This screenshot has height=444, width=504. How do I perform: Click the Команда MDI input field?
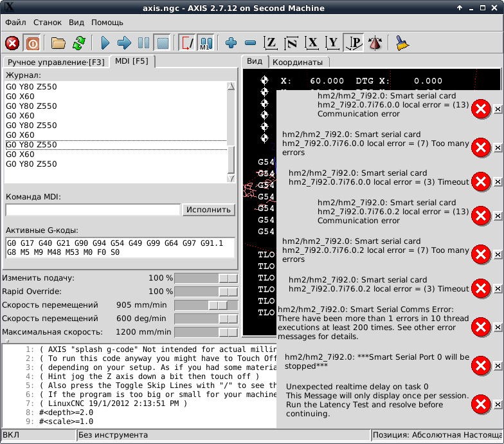pyautogui.click(x=93, y=210)
